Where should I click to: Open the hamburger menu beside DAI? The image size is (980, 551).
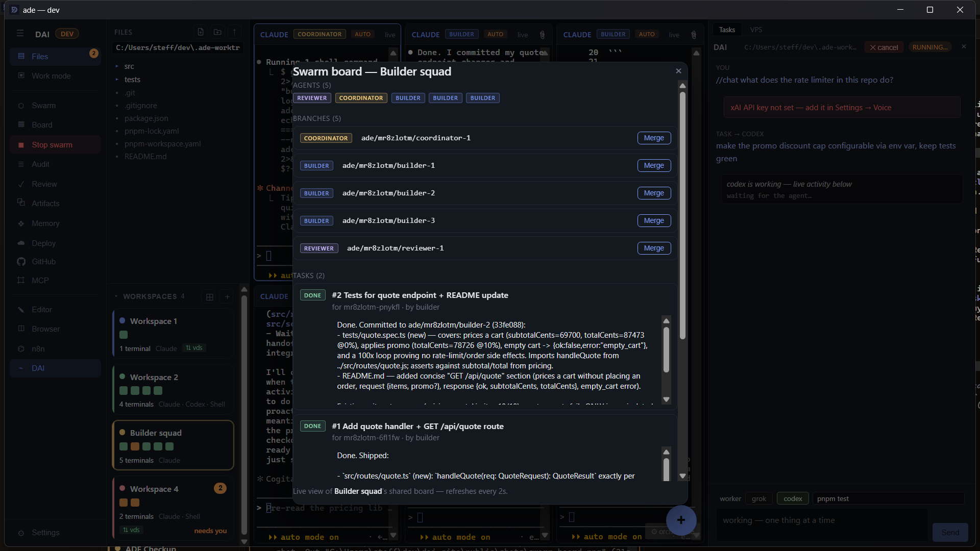[x=20, y=34]
